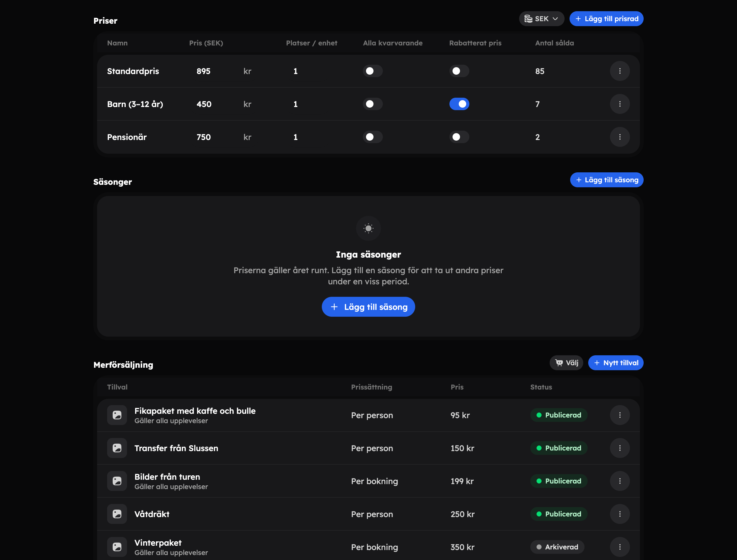Toggle Alla kvarvarande for Pensionär
This screenshot has height=560, width=737.
coord(373,137)
